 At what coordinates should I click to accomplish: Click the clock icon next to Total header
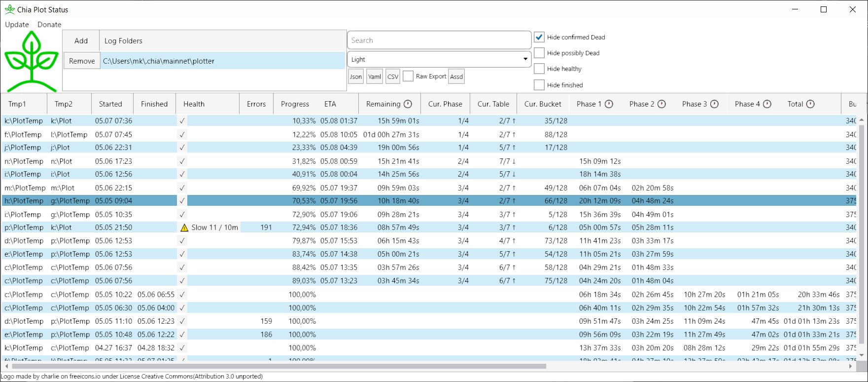pyautogui.click(x=810, y=104)
